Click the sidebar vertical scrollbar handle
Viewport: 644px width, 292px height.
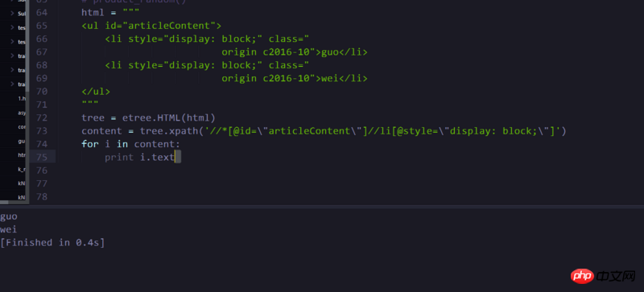pos(27,45)
